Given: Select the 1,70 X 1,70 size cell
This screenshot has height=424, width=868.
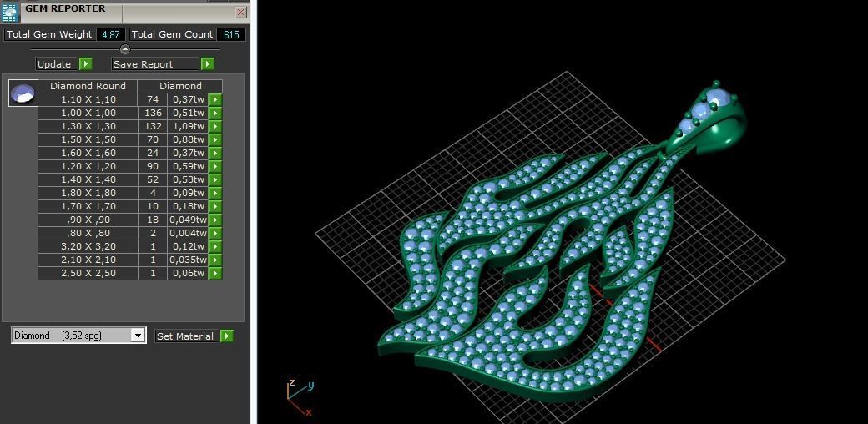Looking at the screenshot, I should tap(88, 206).
